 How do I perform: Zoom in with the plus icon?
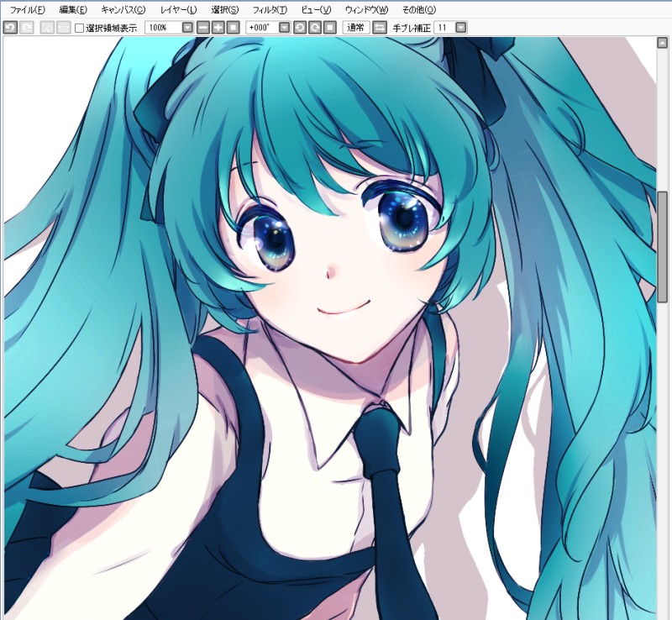(218, 28)
